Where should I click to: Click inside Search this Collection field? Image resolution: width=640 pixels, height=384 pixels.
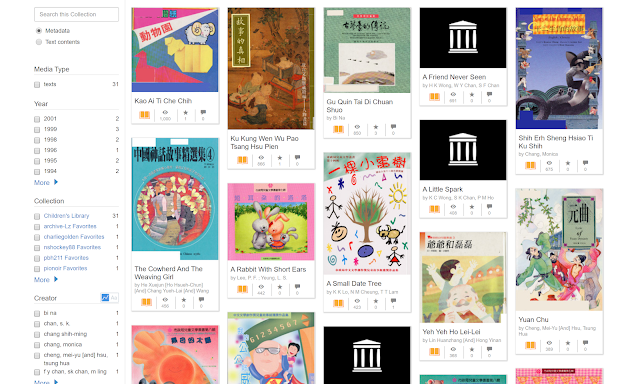[76, 14]
